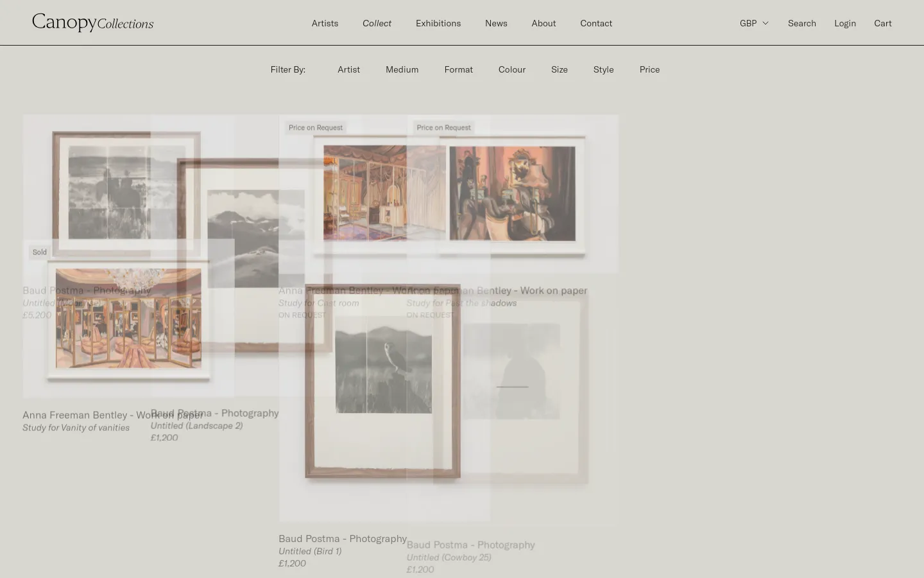Click the Price on Request badge above Past the shadows
924x578 pixels.
[444, 127]
